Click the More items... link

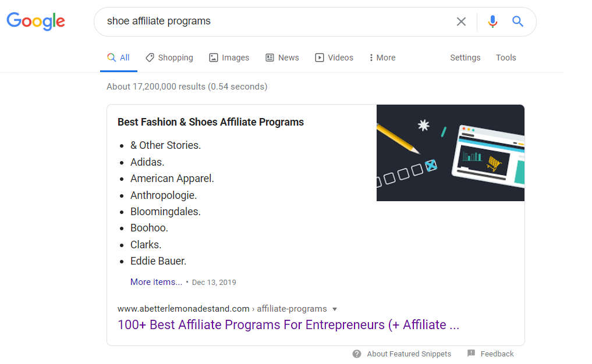point(157,282)
